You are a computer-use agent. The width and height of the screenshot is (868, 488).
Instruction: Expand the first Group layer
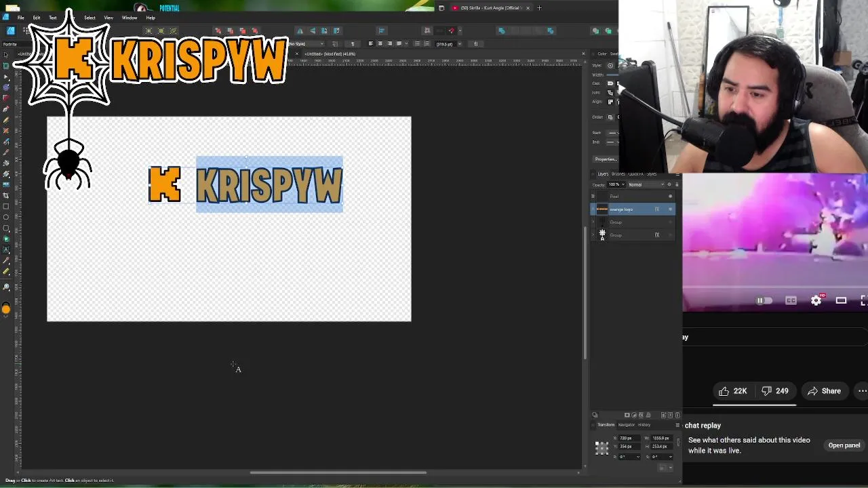pos(593,222)
